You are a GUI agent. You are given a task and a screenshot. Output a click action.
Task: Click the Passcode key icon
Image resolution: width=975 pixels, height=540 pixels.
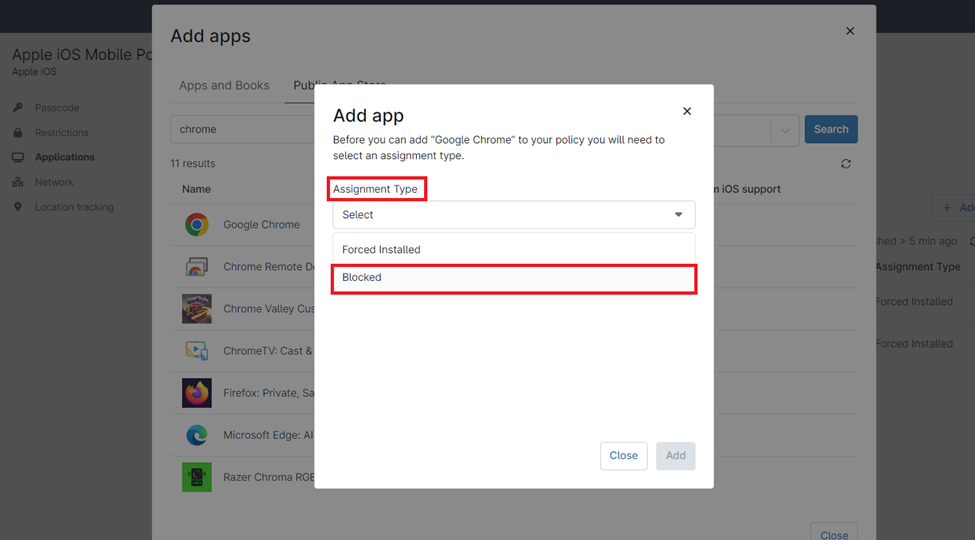pos(18,108)
